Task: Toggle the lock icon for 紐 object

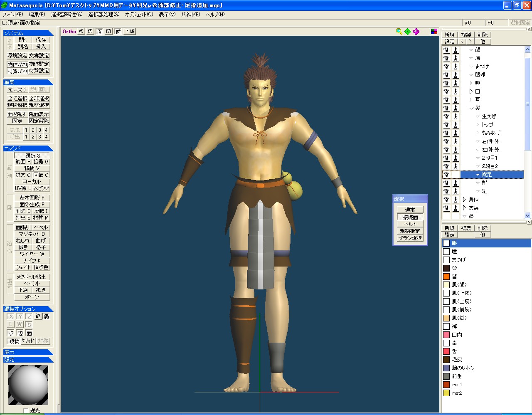Action: [456, 191]
